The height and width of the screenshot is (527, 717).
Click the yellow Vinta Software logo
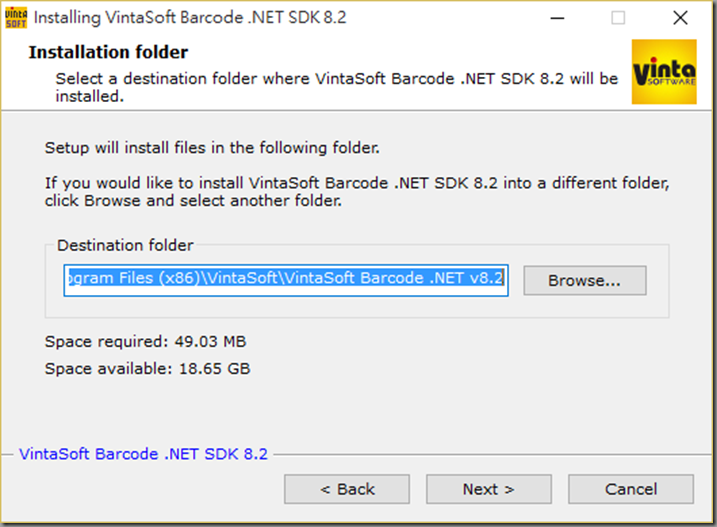(x=664, y=72)
